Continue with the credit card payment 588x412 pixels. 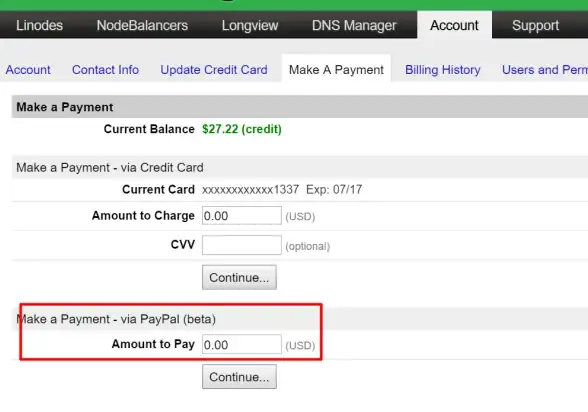239,277
